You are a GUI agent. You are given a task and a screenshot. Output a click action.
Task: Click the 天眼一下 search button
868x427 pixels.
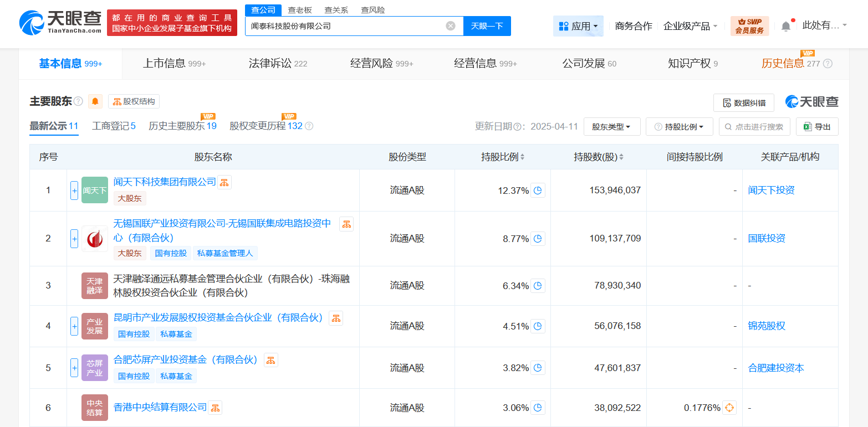487,26
